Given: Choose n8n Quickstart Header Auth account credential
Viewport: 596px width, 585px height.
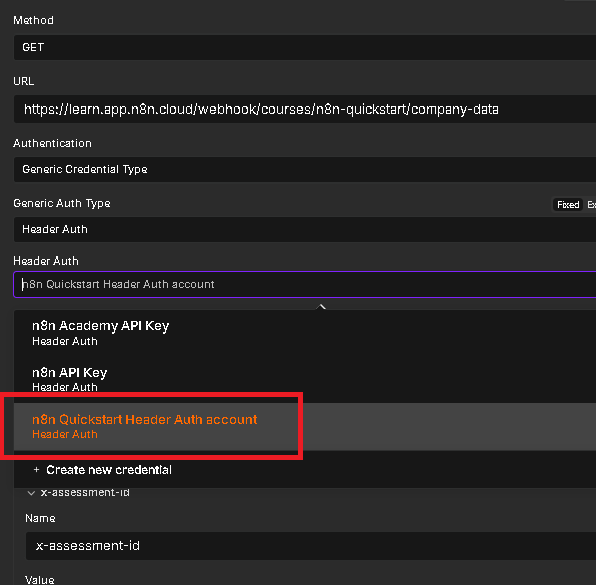Looking at the screenshot, I should [305, 426].
